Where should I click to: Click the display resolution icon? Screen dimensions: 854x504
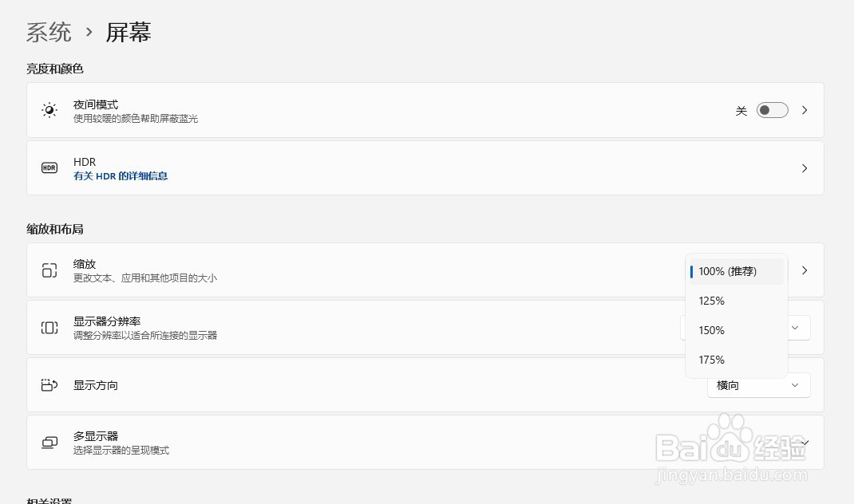click(x=49, y=328)
